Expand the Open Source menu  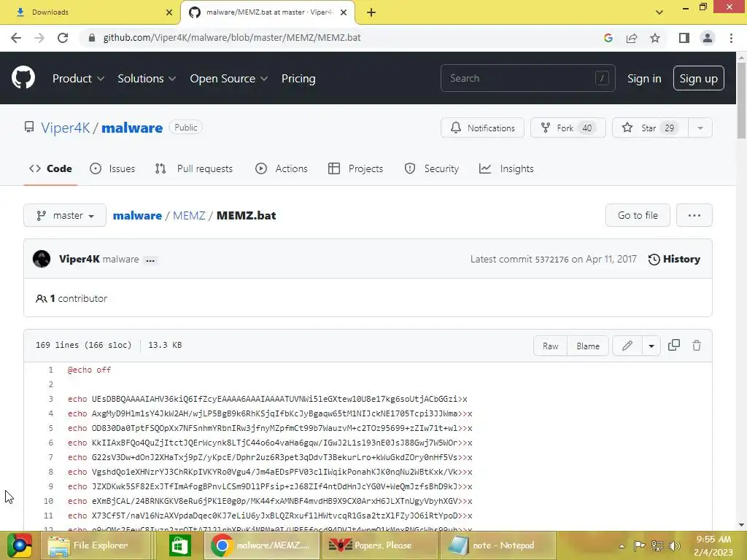click(228, 79)
